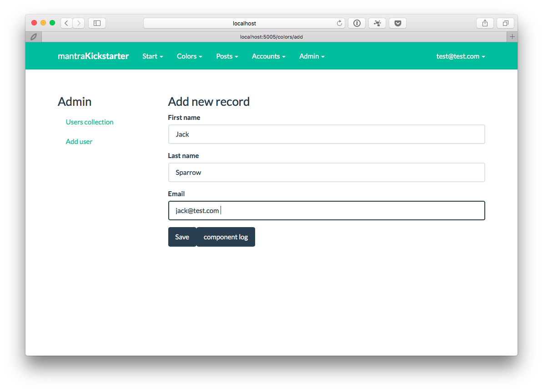Expand the Admin navbar dropdown
Image resolution: width=543 pixels, height=392 pixels.
pos(312,56)
